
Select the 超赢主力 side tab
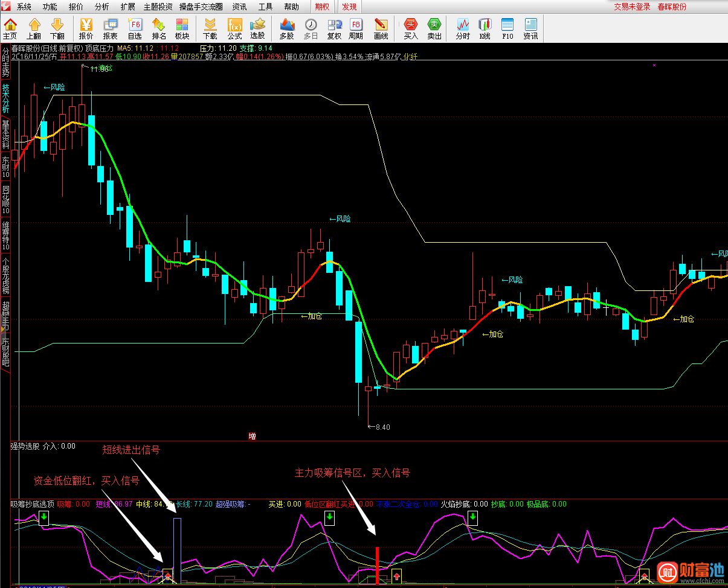click(x=5, y=315)
